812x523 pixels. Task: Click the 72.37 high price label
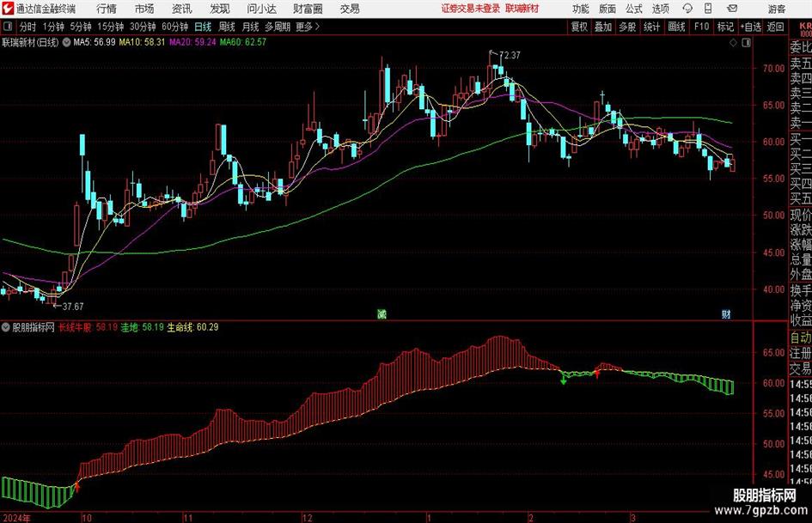tap(510, 55)
